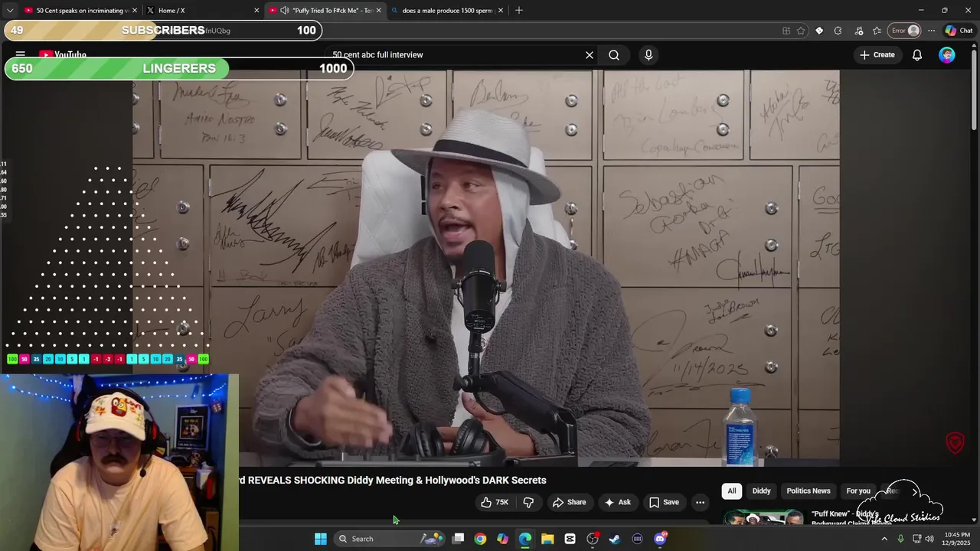The width and height of the screenshot is (980, 551).
Task: Open Copilot from the taskbar
Action: click(502, 539)
